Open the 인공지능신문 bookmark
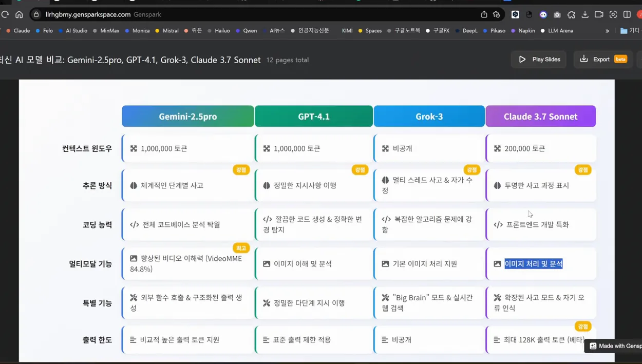 (x=310, y=31)
